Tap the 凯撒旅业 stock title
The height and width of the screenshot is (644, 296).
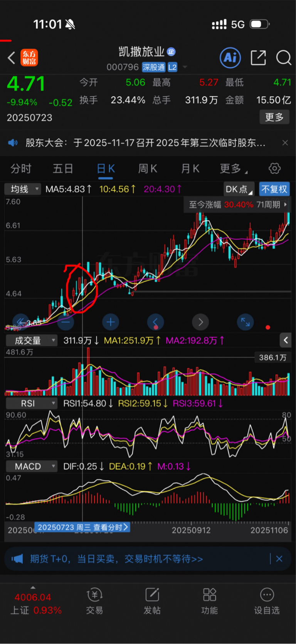[141, 51]
